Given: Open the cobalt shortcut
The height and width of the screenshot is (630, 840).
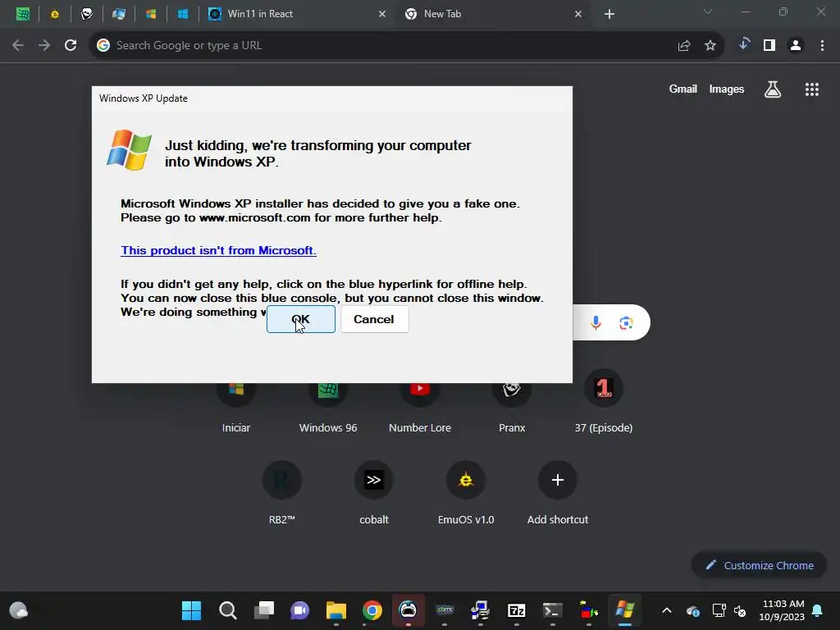Looking at the screenshot, I should pos(374,492).
